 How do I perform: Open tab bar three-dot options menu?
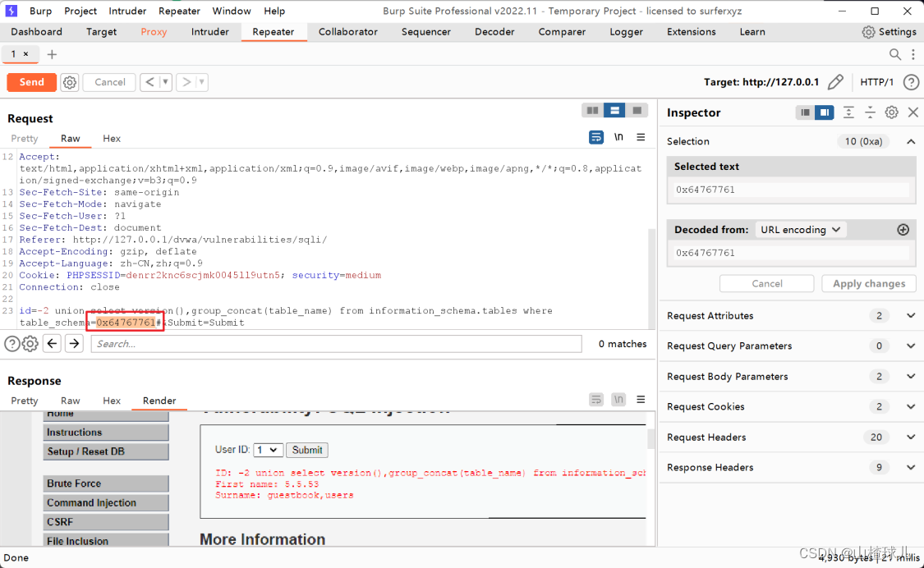pyautogui.click(x=913, y=55)
